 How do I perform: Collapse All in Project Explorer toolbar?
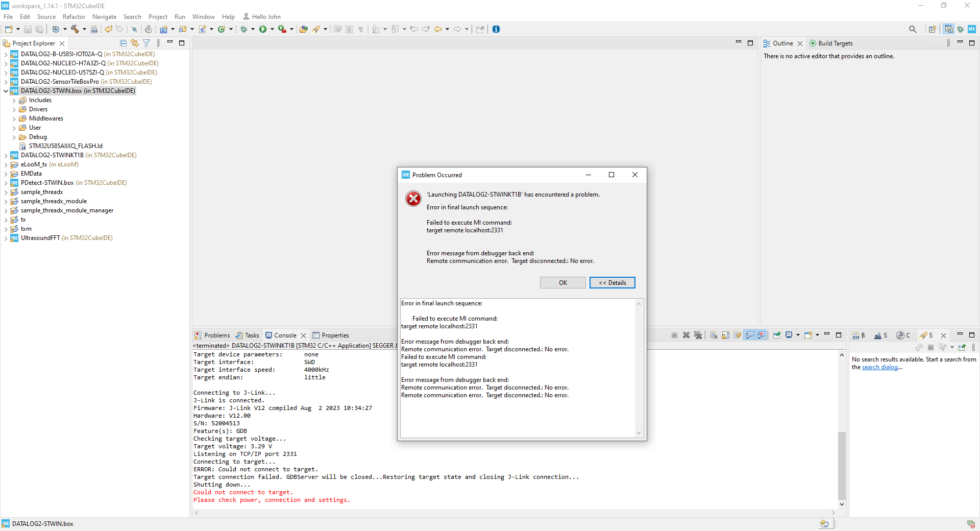(123, 43)
